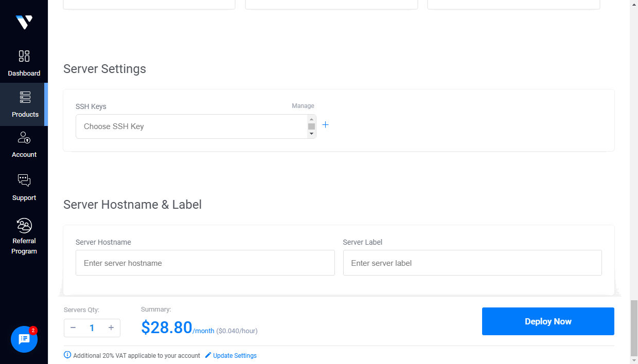Screen dimensions: 638x364
Task: Open the Choose SSH Key dropdown
Action: [x=190, y=126]
